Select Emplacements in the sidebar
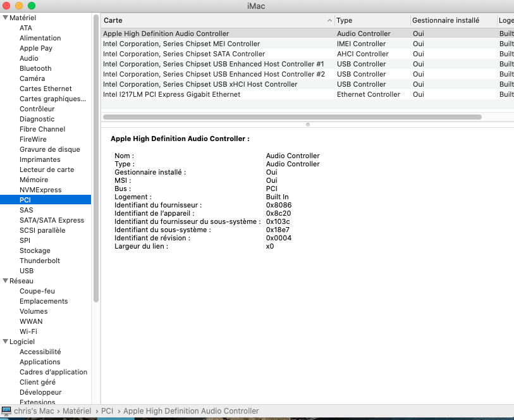 click(x=44, y=301)
